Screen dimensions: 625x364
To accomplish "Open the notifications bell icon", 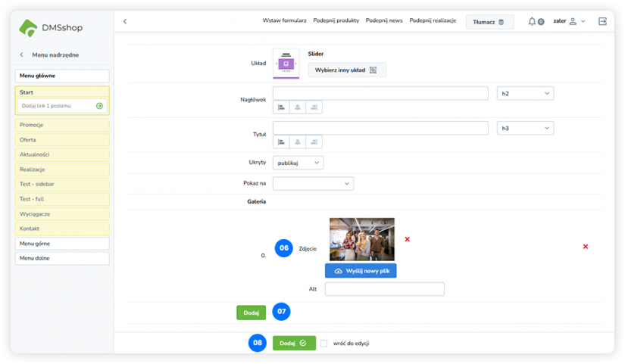I will 532,21.
